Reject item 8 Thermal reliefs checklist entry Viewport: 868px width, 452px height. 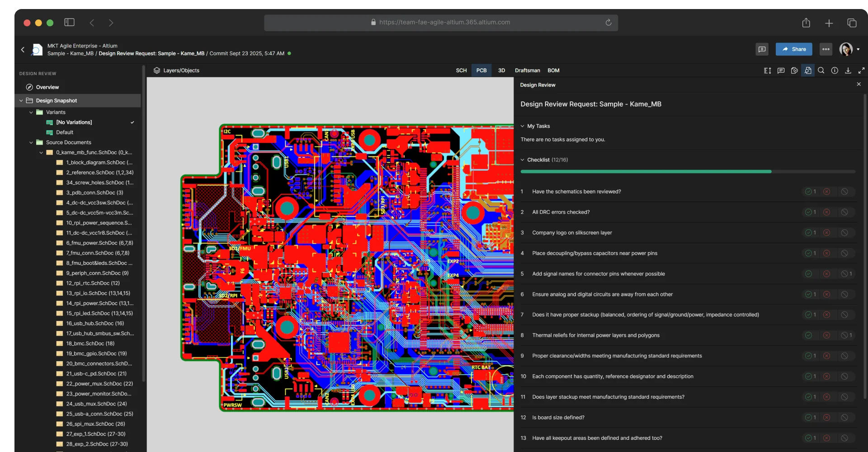point(826,335)
